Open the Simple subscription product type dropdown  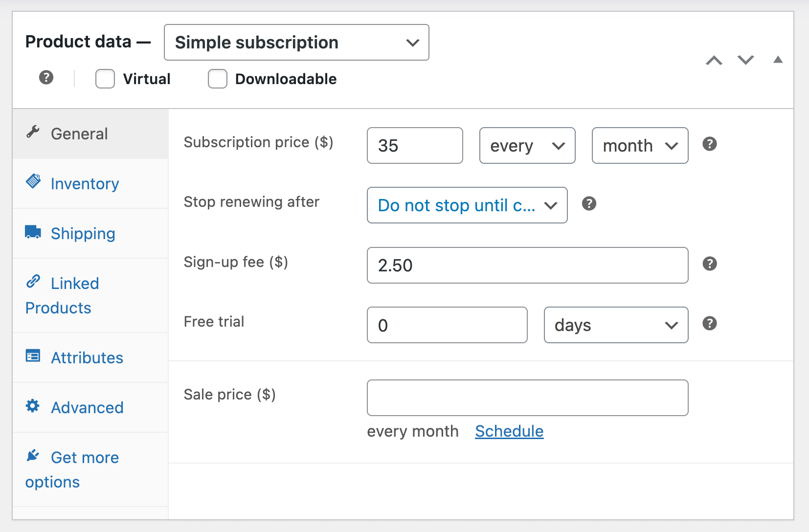point(296,43)
